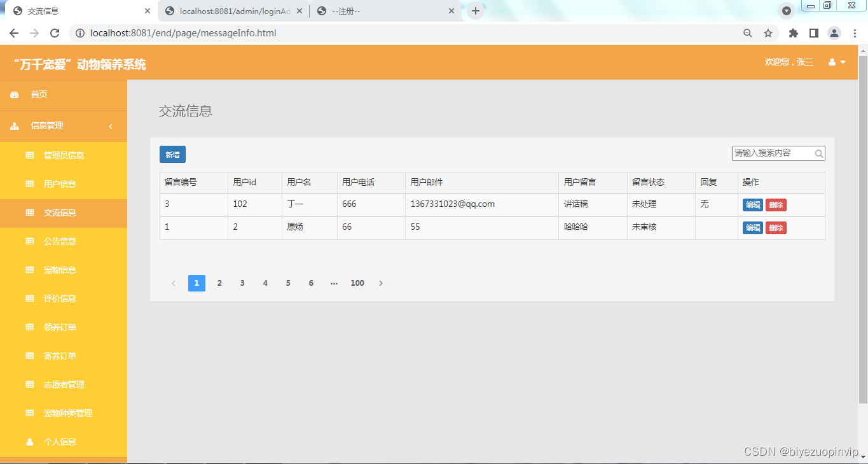Close the 交流信息 browser tab

(148, 11)
